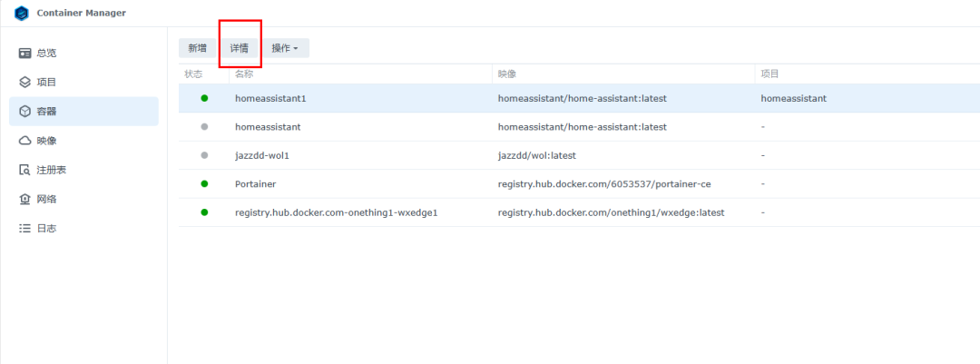Image resolution: width=980 pixels, height=364 pixels.
Task: Click image cell jazzdd/wol:latest
Action: [x=537, y=155]
